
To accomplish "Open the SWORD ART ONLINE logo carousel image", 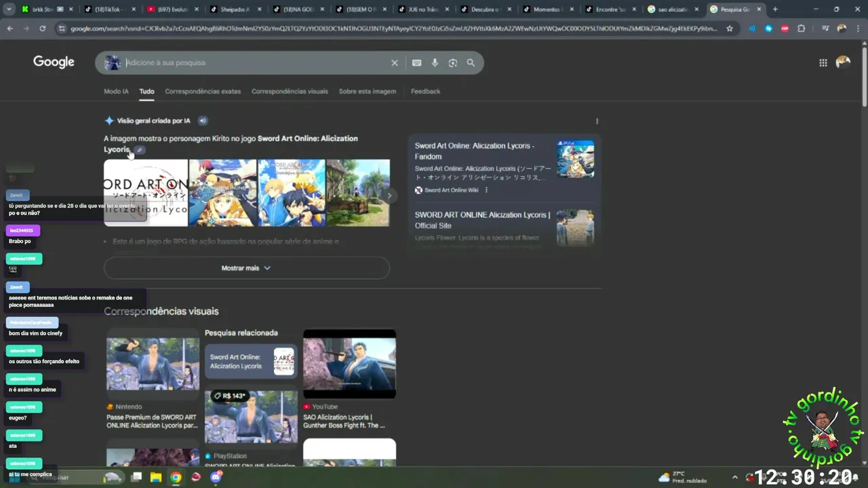I will (x=145, y=192).
